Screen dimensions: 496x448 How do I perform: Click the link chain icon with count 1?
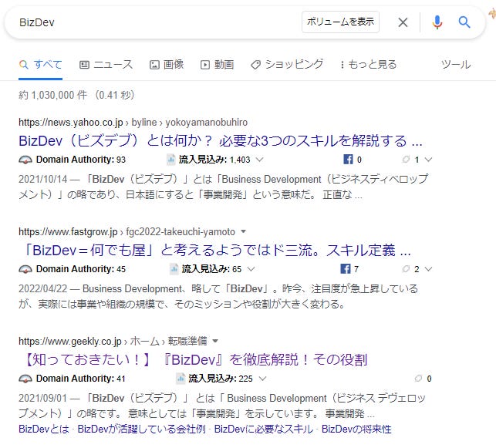coord(406,159)
